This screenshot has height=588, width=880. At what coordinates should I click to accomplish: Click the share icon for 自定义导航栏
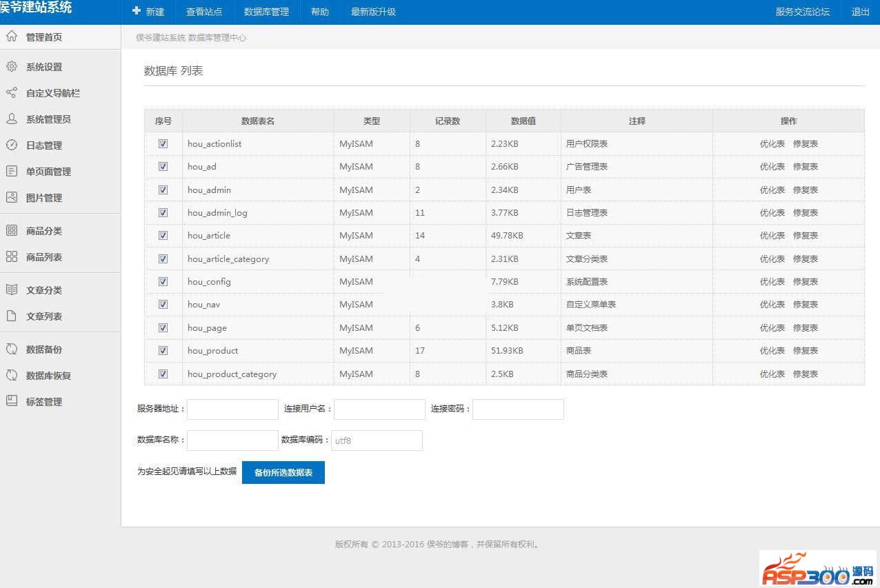click(x=12, y=93)
